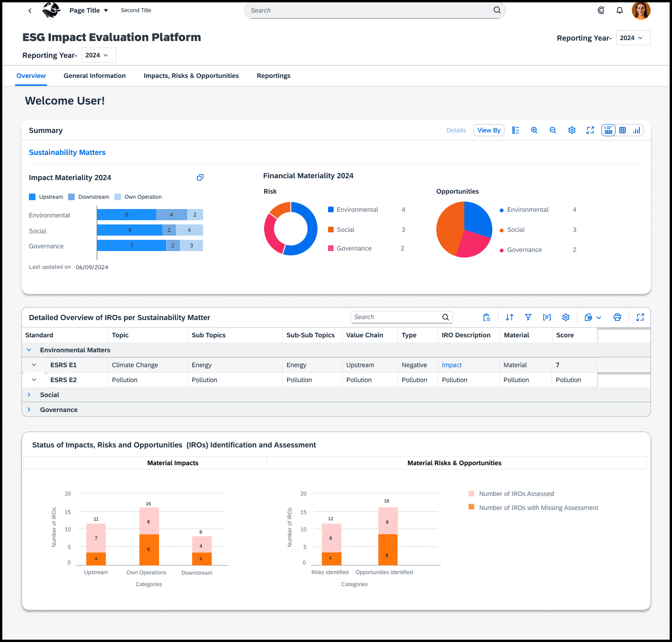Screen dimensions: 672x642
Task: Open Page Title dropdown menu
Action: tap(106, 11)
